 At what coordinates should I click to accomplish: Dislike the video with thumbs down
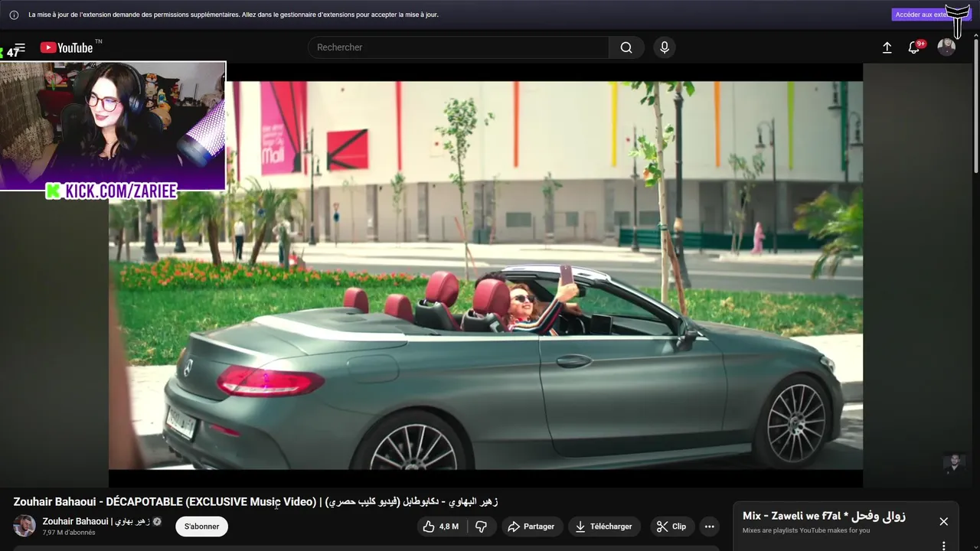click(x=482, y=527)
